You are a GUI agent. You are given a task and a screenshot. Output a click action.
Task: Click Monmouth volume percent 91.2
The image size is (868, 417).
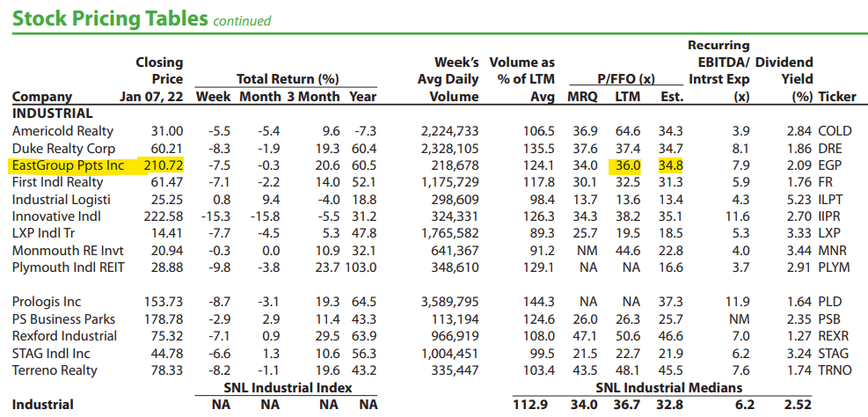point(543,251)
